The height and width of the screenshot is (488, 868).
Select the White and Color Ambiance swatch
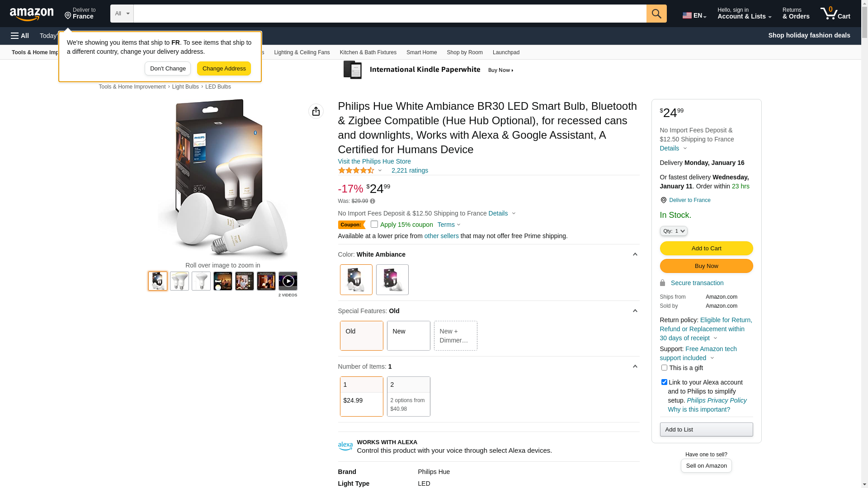392,280
